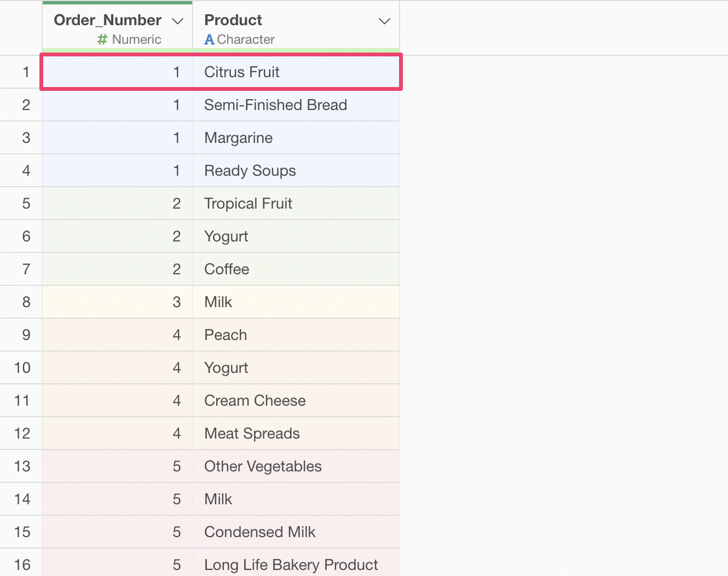Click the Meat Spreads cell
The image size is (728, 576).
click(x=252, y=434)
